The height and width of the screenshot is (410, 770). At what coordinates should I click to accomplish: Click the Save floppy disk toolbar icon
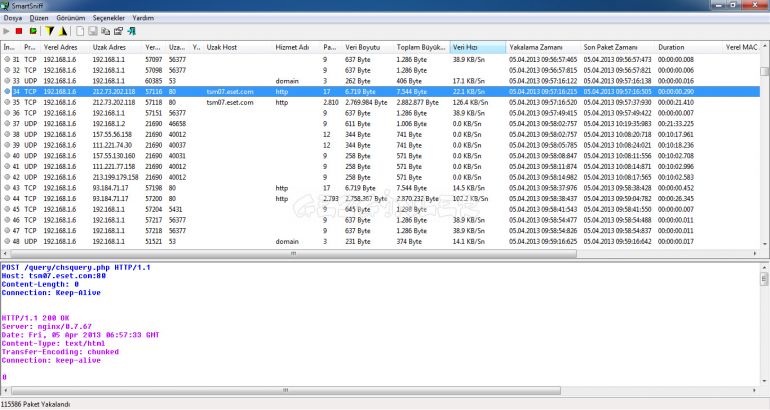92,31
